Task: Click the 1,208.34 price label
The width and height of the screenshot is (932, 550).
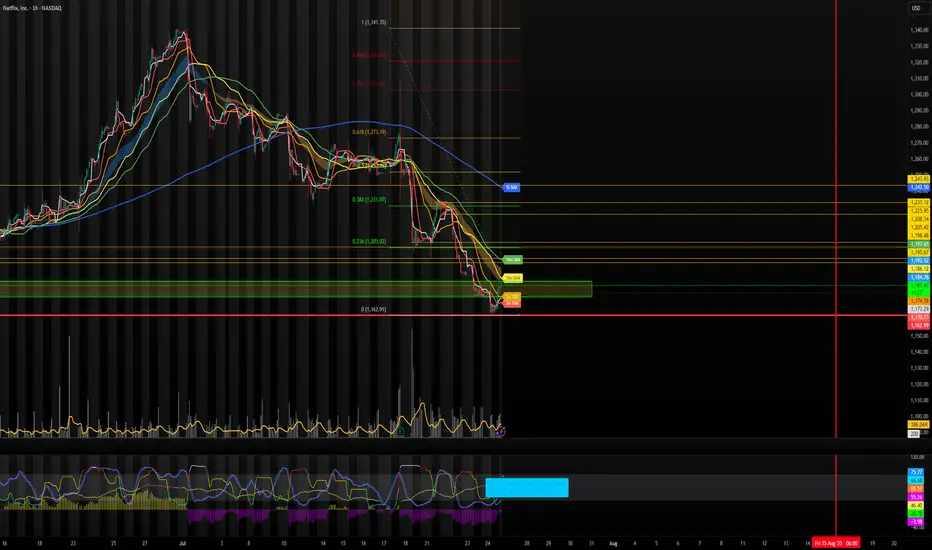Action: pos(919,219)
